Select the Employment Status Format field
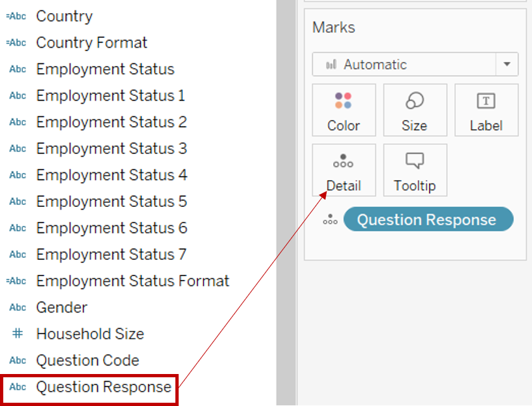The height and width of the screenshot is (406, 532). click(132, 281)
